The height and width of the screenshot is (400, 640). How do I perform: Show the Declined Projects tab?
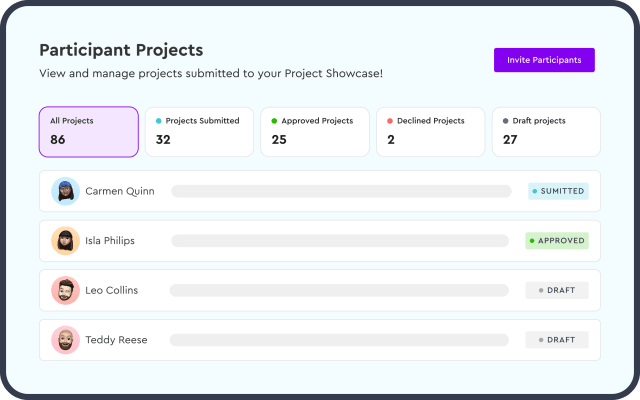coord(430,132)
